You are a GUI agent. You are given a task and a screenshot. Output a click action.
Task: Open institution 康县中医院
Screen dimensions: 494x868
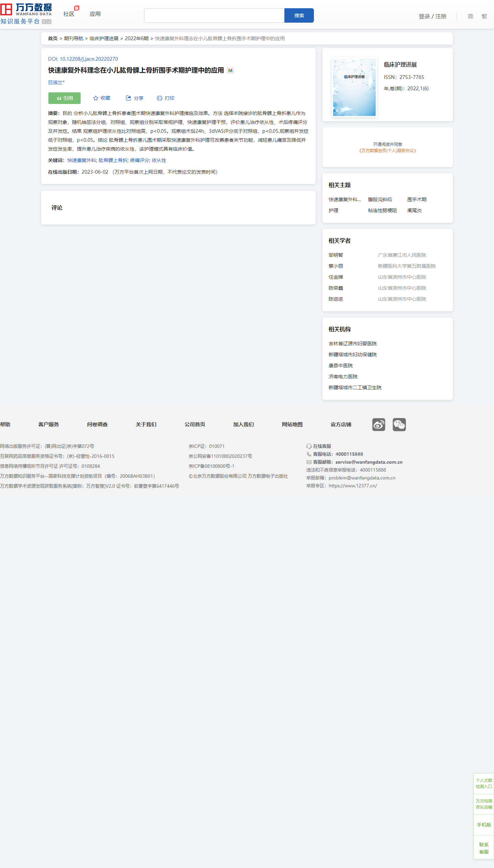click(x=341, y=366)
